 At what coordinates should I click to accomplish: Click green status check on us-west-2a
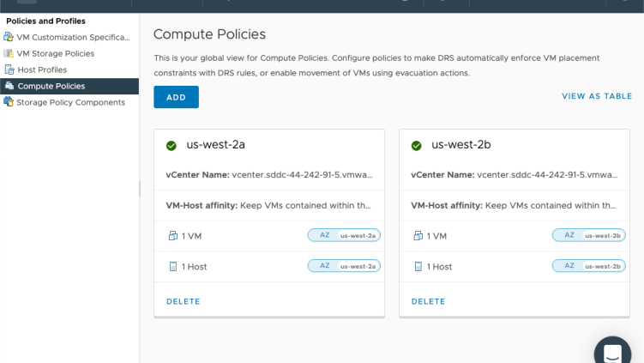[x=172, y=146]
